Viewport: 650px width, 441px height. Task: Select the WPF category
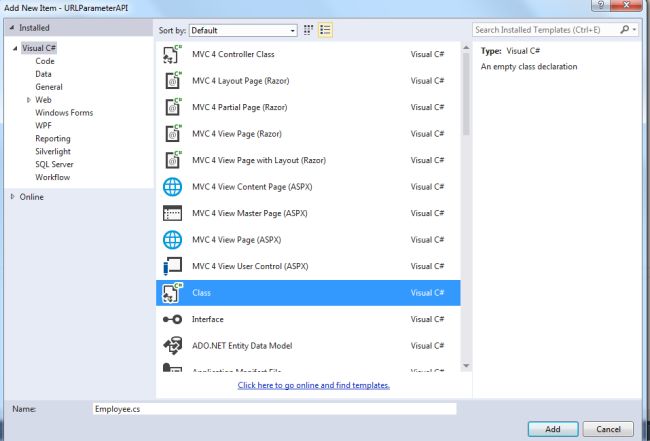pos(43,125)
